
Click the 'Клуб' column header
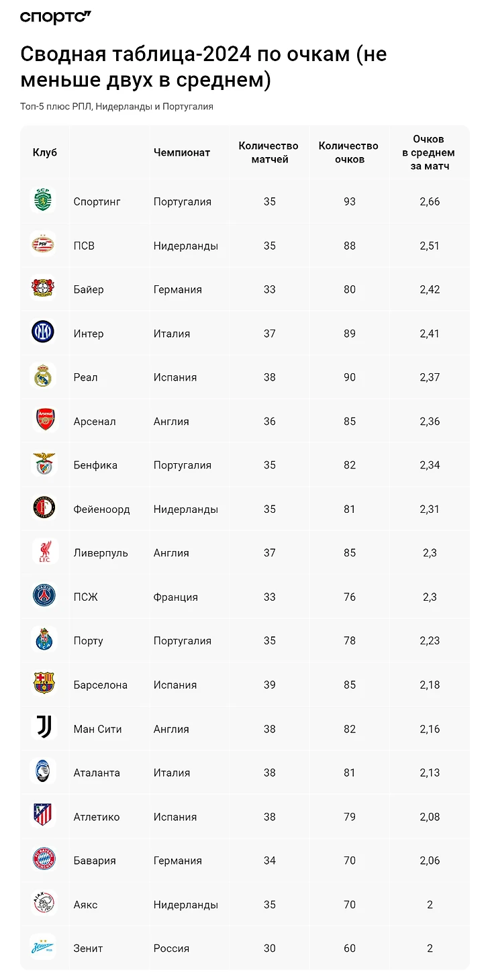pyautogui.click(x=45, y=152)
